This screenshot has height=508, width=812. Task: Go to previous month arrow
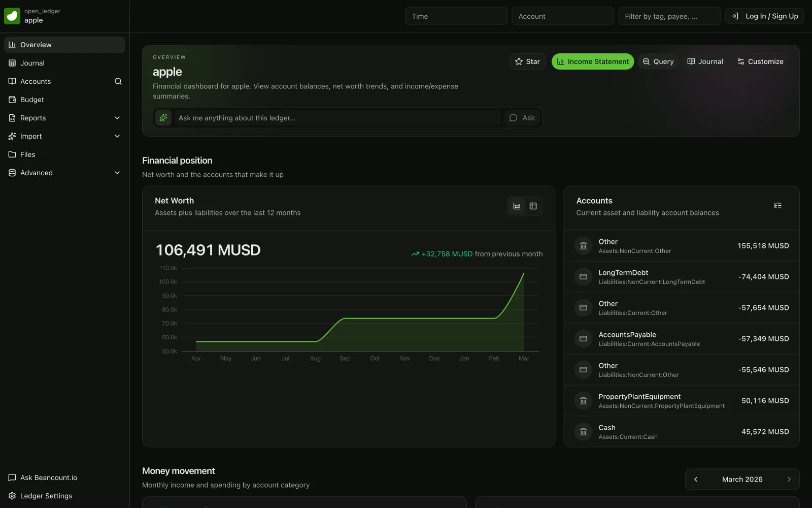696,480
